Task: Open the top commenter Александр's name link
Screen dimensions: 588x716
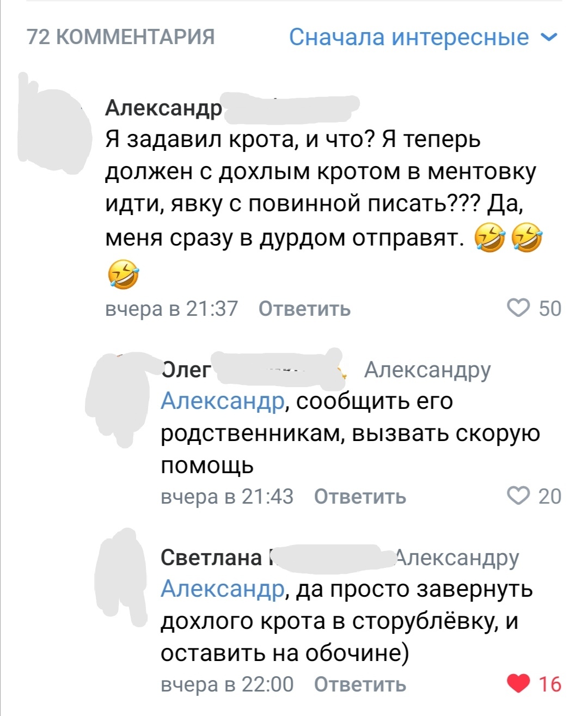Action: (163, 108)
